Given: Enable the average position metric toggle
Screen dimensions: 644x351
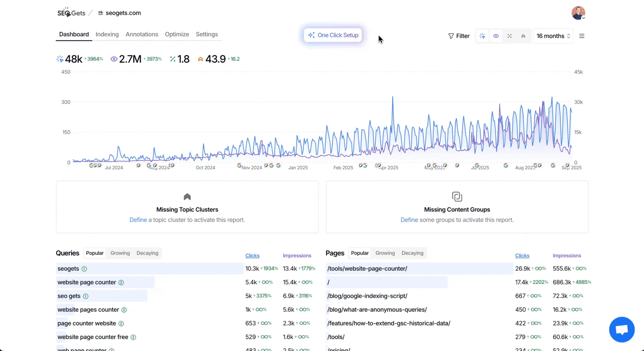Looking at the screenshot, I should coord(523,36).
